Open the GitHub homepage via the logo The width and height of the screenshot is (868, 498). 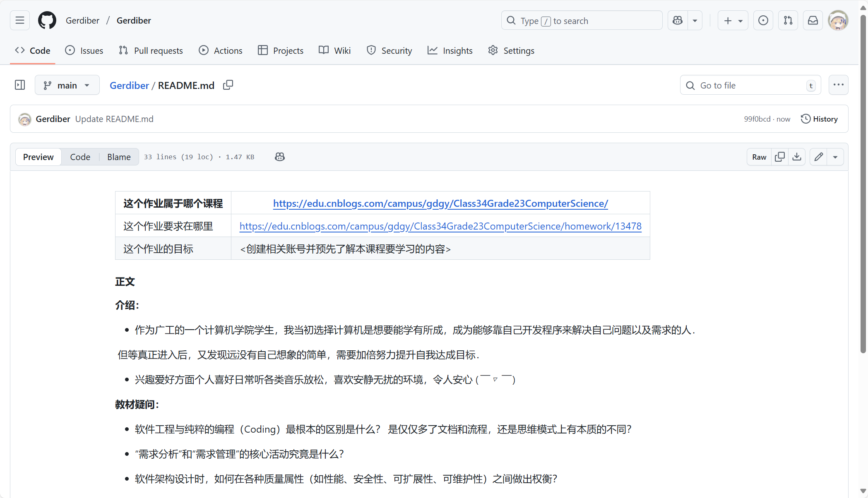click(47, 20)
